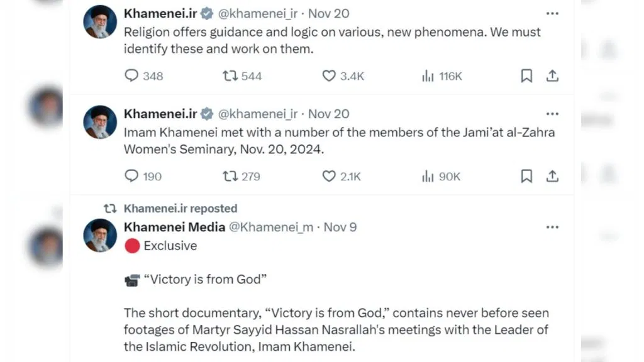The image size is (644, 362).
Task: Reply to the Jami'at al-Zahra tweet
Action: click(131, 177)
